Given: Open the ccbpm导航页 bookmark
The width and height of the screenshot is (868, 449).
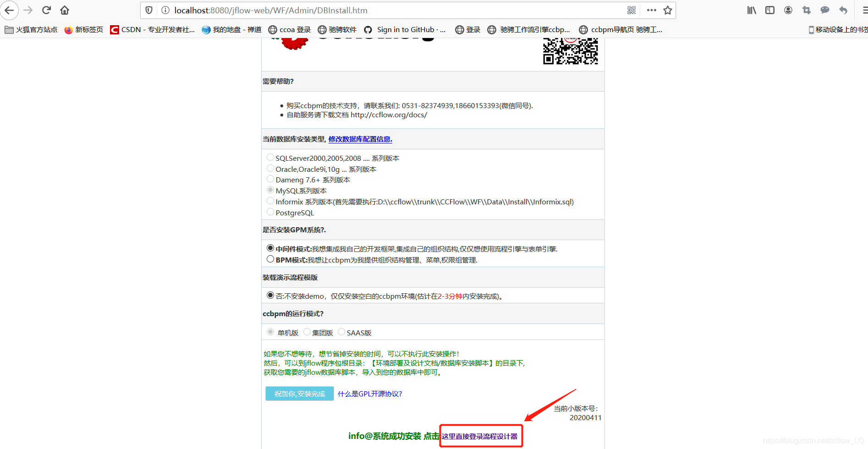Looking at the screenshot, I should tap(621, 30).
